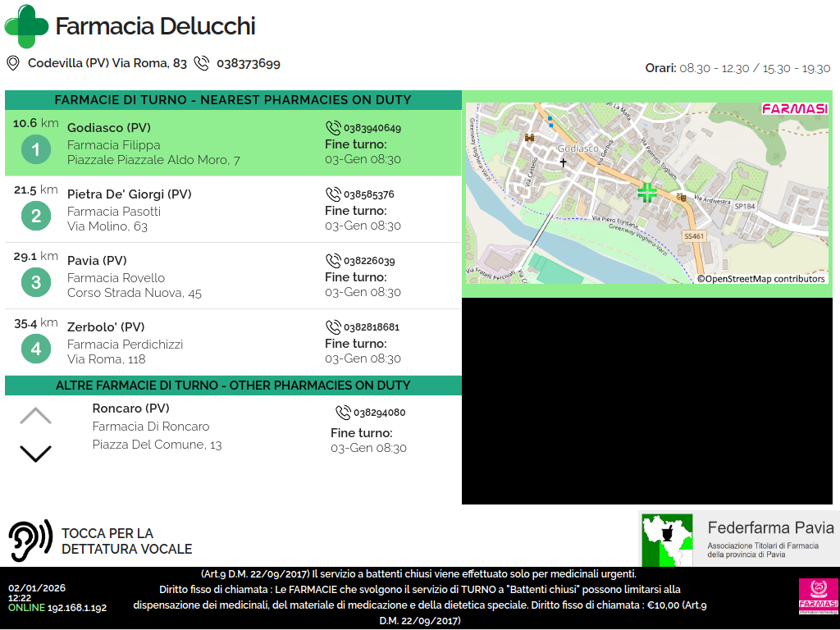This screenshot has width=840, height=630.
Task: Click the location pin icon beside Codevilla address
Action: 13,63
